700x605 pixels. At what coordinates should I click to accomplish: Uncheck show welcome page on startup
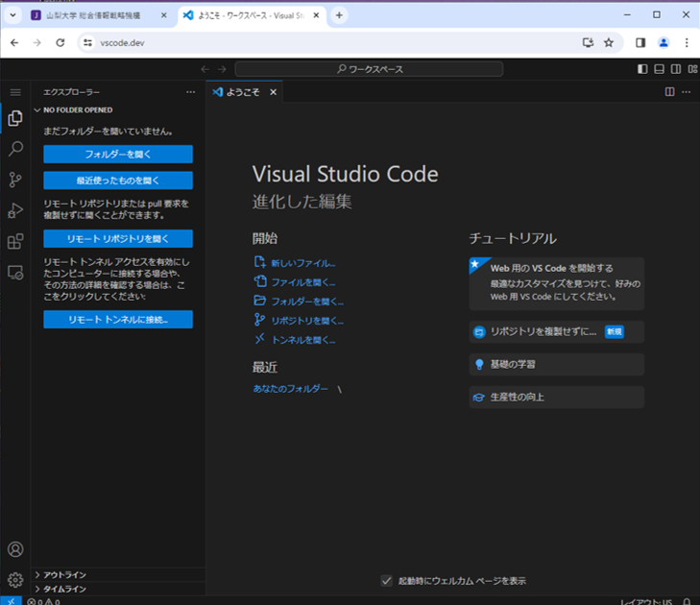point(387,581)
